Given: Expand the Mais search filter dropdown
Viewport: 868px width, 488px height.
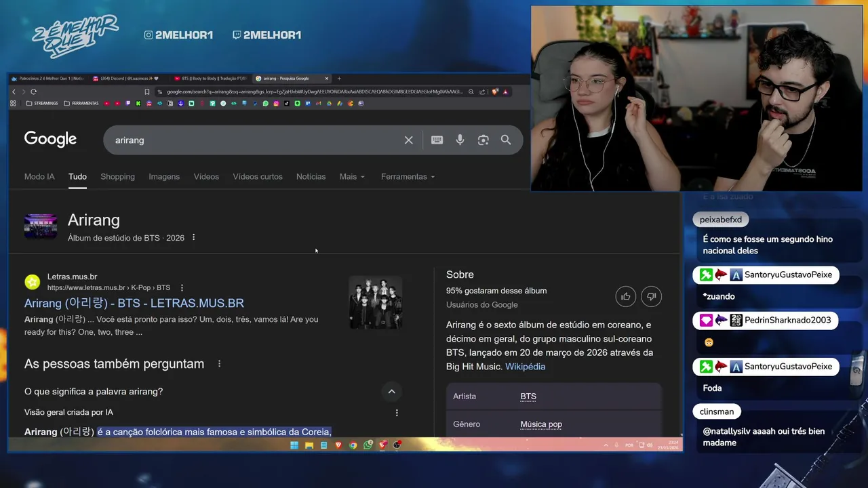Looking at the screenshot, I should [352, 177].
